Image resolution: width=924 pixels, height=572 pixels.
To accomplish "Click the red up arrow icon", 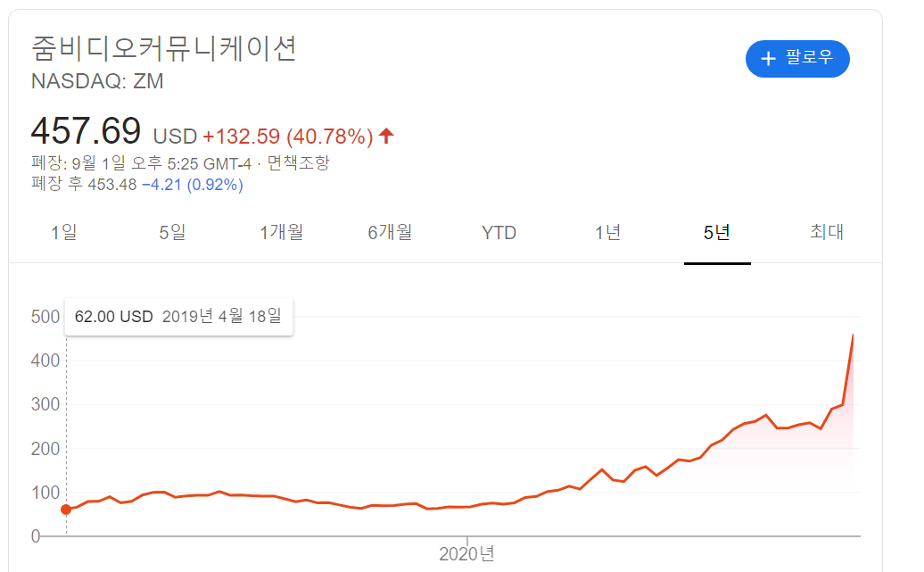I will pos(386,136).
